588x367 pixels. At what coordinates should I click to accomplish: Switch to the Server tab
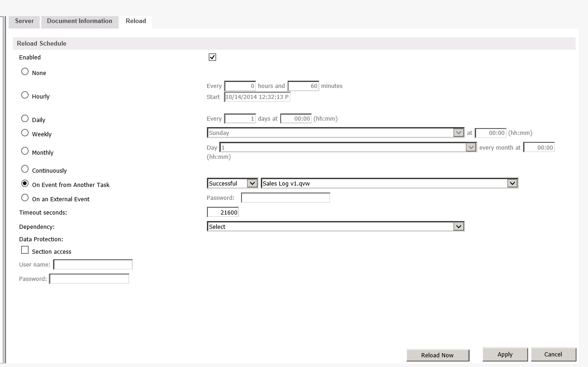click(24, 21)
